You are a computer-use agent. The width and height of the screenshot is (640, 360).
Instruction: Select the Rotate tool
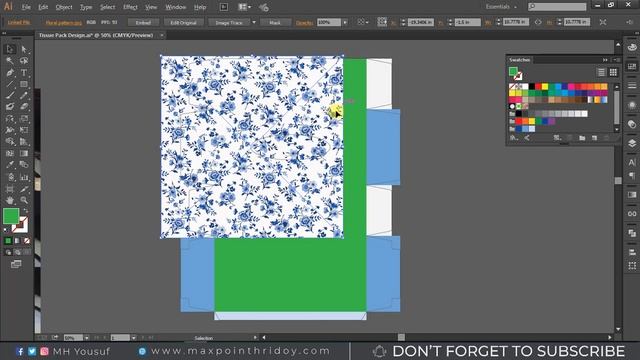click(10, 119)
